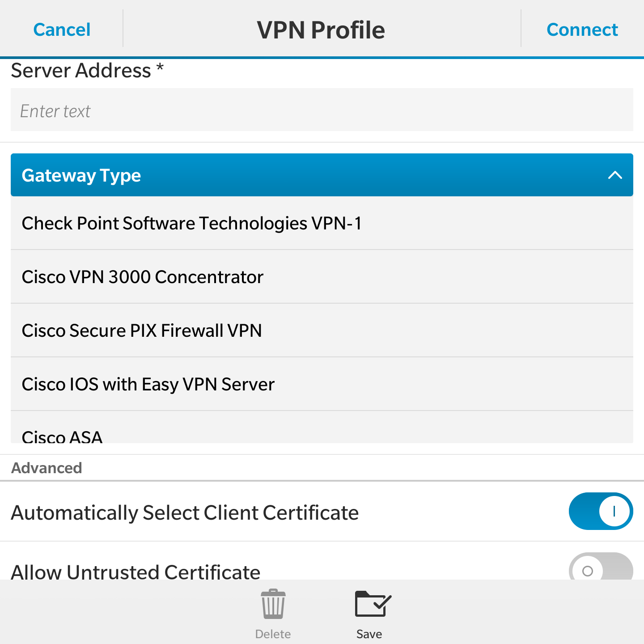The height and width of the screenshot is (644, 644).
Task: Focus the Server Address text field
Action: [322, 110]
